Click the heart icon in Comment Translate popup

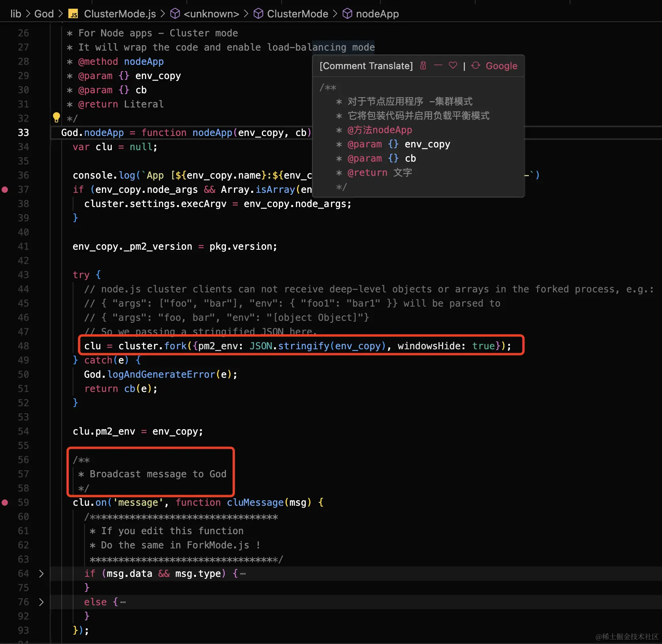tap(453, 66)
